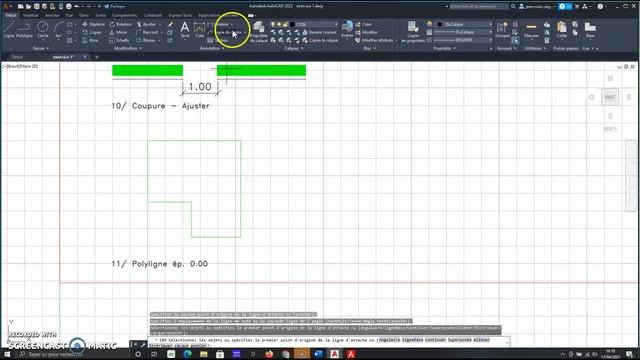
Task: Expand the Modification panel
Action: (x=128, y=49)
